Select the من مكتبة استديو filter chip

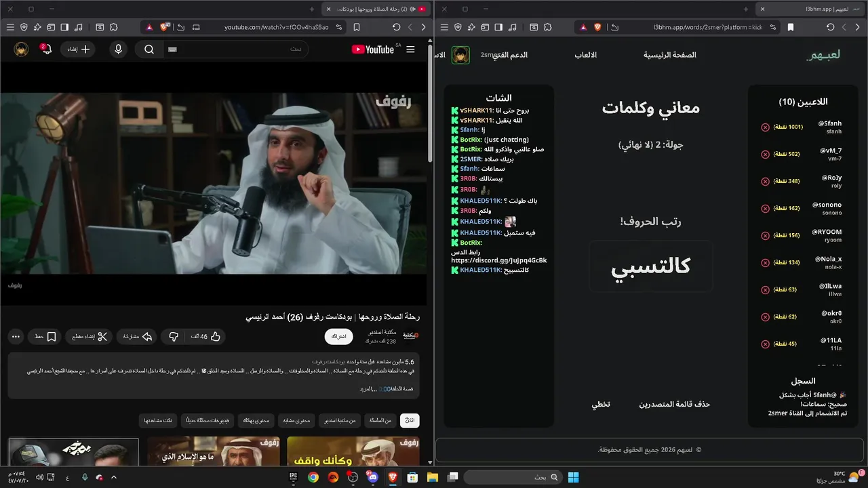[x=340, y=421]
